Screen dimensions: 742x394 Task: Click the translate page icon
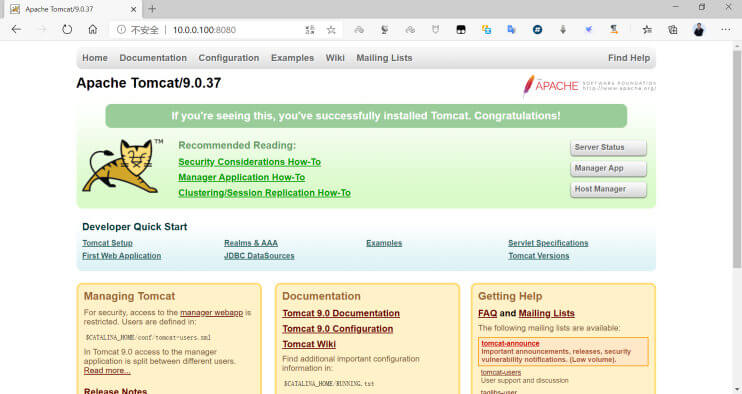point(309,30)
